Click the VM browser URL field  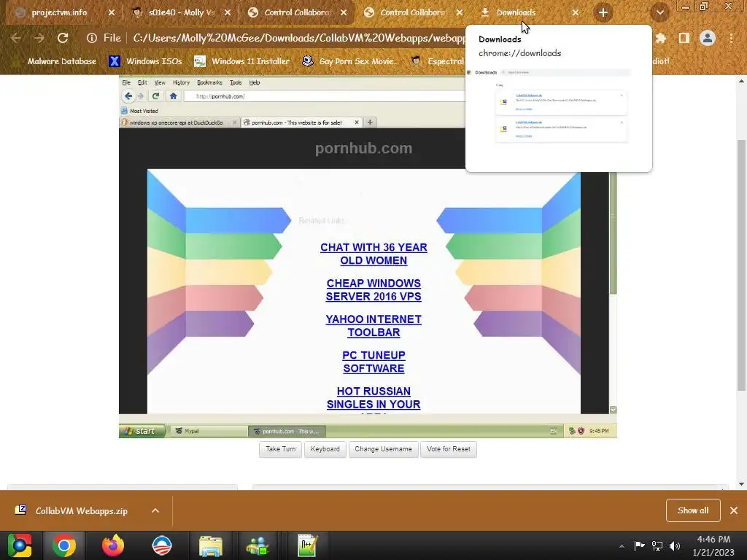(x=325, y=96)
